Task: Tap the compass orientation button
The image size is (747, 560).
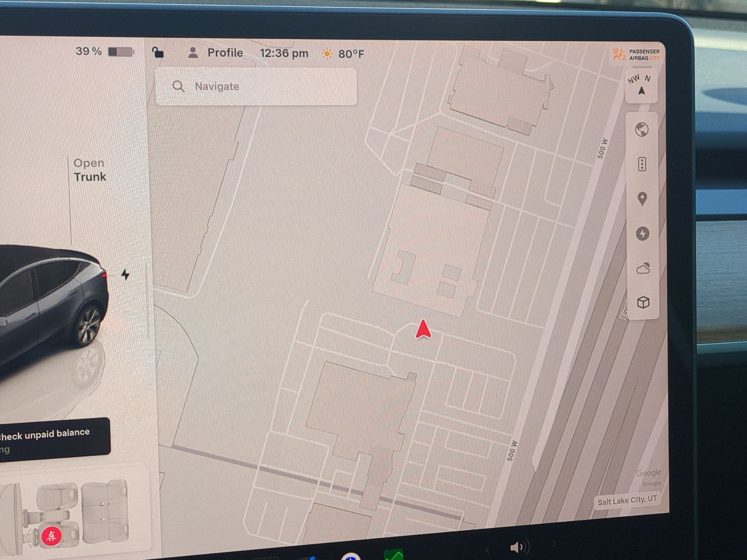Action: coord(641,85)
